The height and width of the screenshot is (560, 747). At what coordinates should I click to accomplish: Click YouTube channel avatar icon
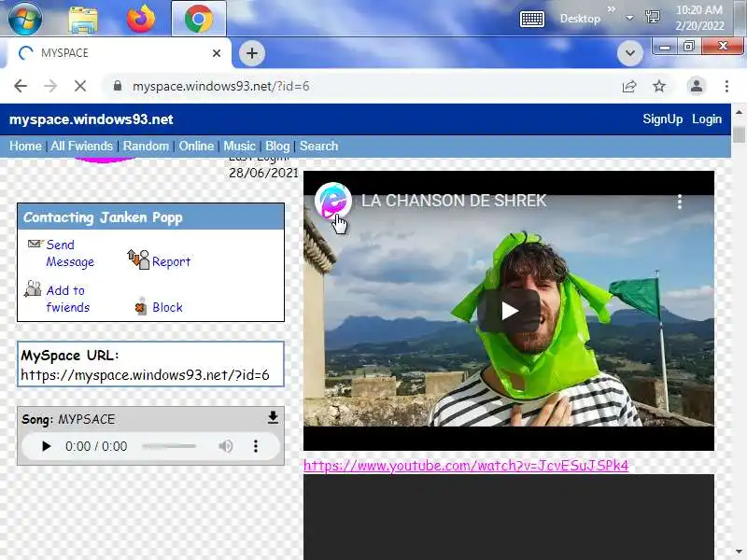tap(332, 201)
